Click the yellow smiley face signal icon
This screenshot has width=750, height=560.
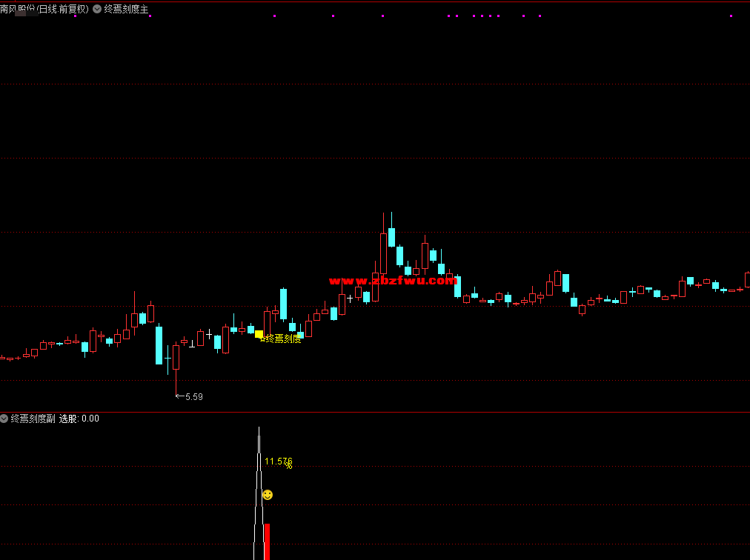[268, 495]
